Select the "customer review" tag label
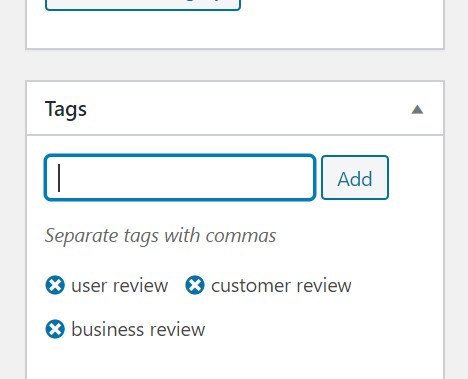 coord(281,286)
